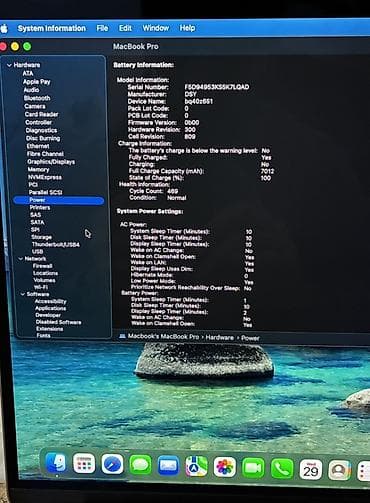Select the highlighted Power item
370x503 pixels.
pos(59,200)
